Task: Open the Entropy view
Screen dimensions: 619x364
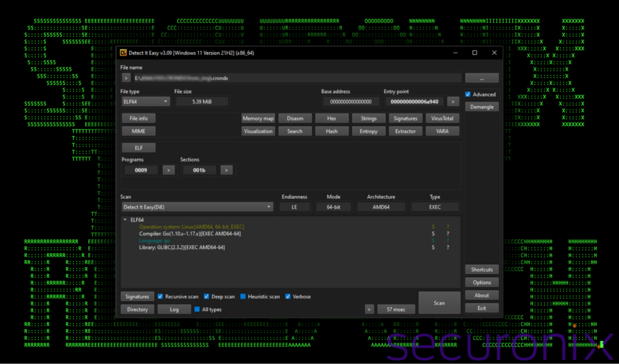Action: tap(369, 132)
